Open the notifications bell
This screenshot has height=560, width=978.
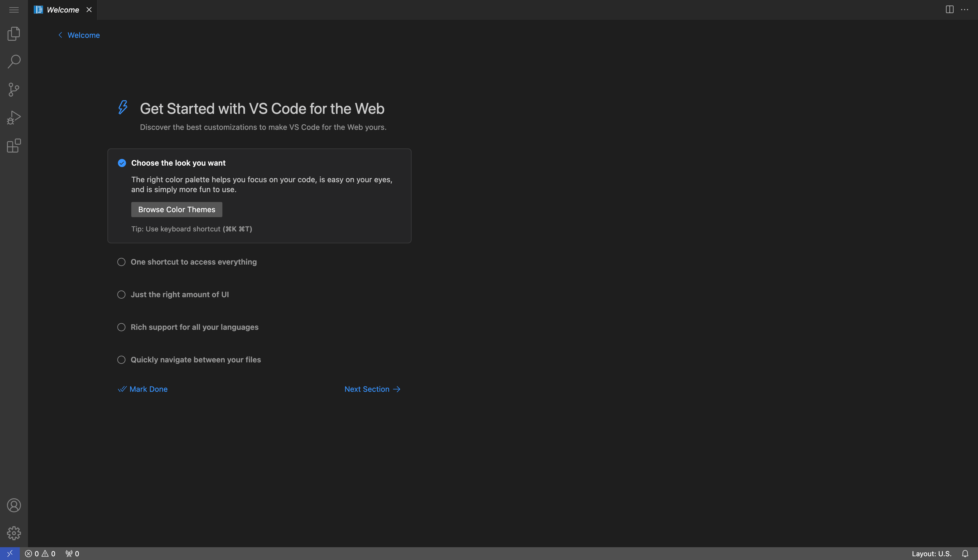965,554
